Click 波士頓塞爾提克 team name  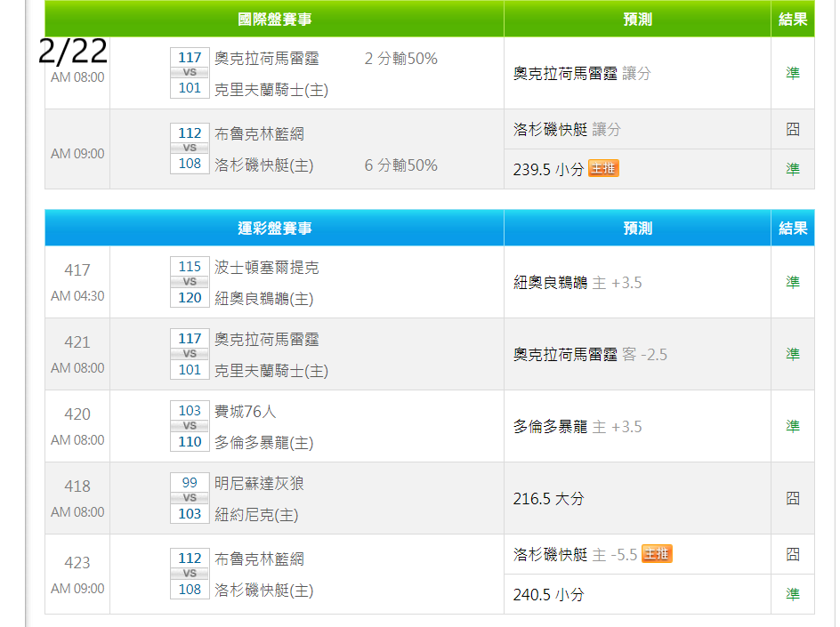[267, 267]
